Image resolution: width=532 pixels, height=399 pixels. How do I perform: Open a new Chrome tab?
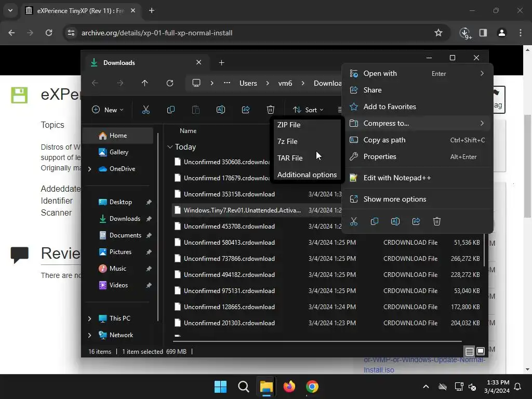pyautogui.click(x=152, y=10)
